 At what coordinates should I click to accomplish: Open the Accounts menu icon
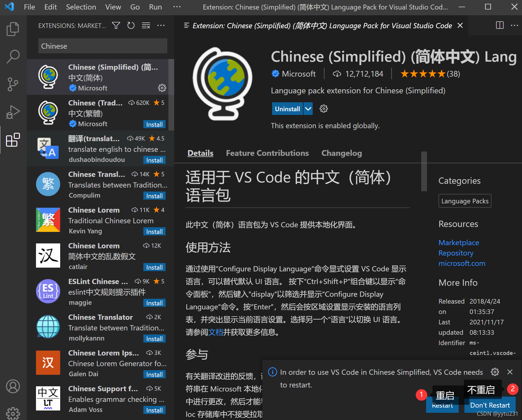[x=13, y=386]
